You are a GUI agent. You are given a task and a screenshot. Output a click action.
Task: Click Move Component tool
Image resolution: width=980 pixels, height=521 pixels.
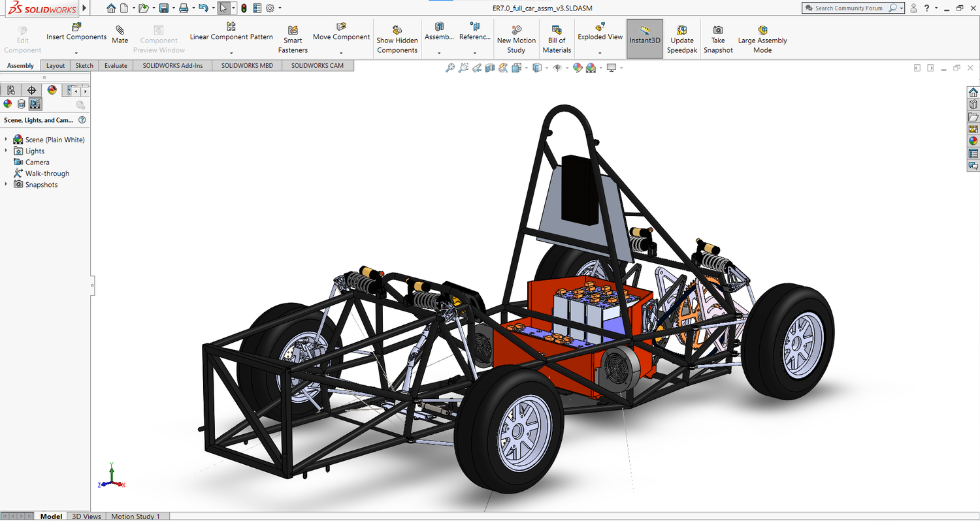click(341, 32)
